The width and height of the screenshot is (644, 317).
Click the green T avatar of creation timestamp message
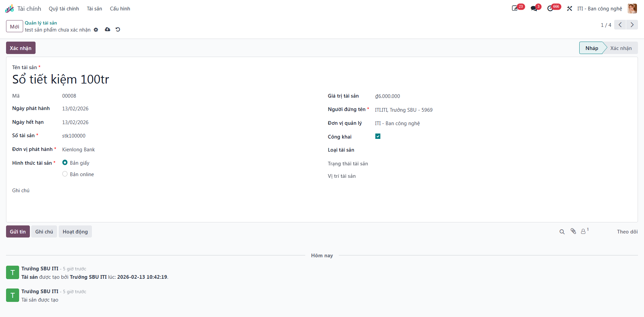(x=12, y=272)
